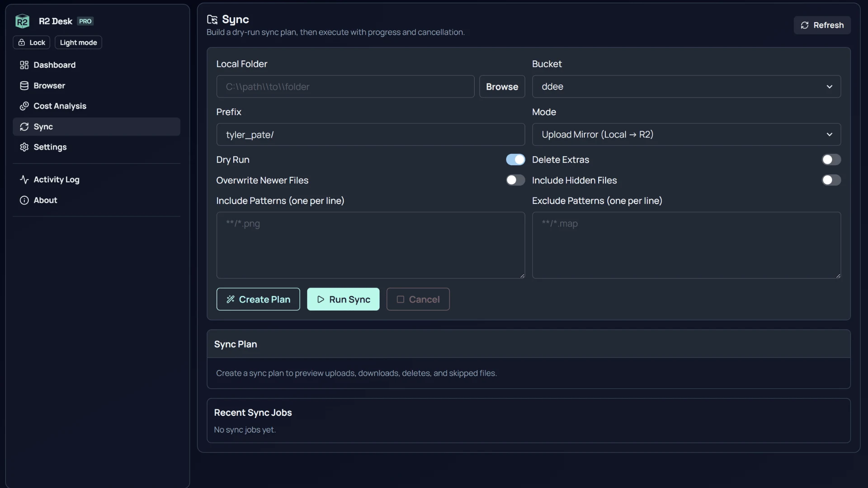The image size is (868, 488).
Task: Click the Local Folder label
Action: (x=241, y=64)
